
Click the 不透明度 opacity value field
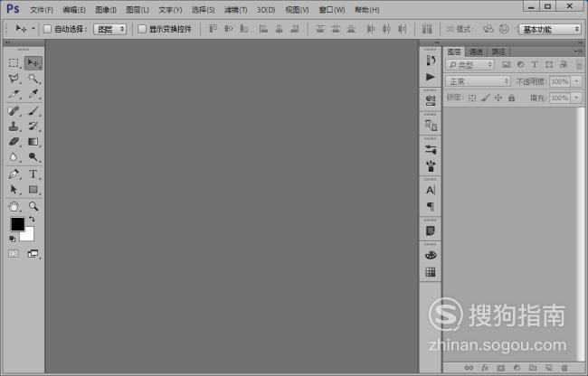pyautogui.click(x=559, y=81)
